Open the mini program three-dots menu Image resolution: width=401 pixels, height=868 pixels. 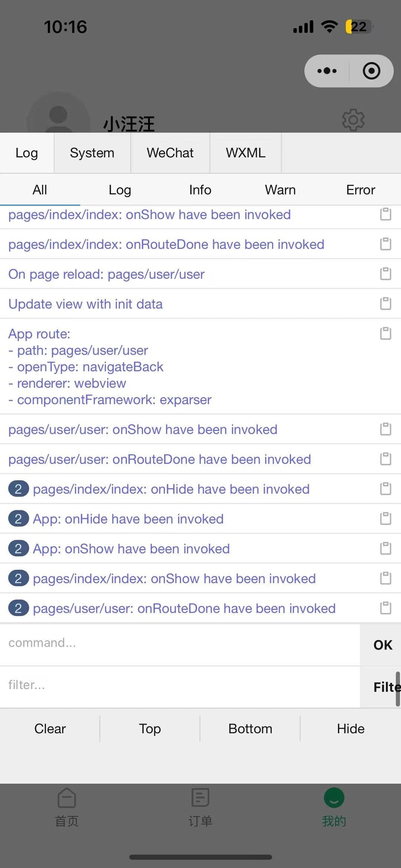click(x=327, y=71)
